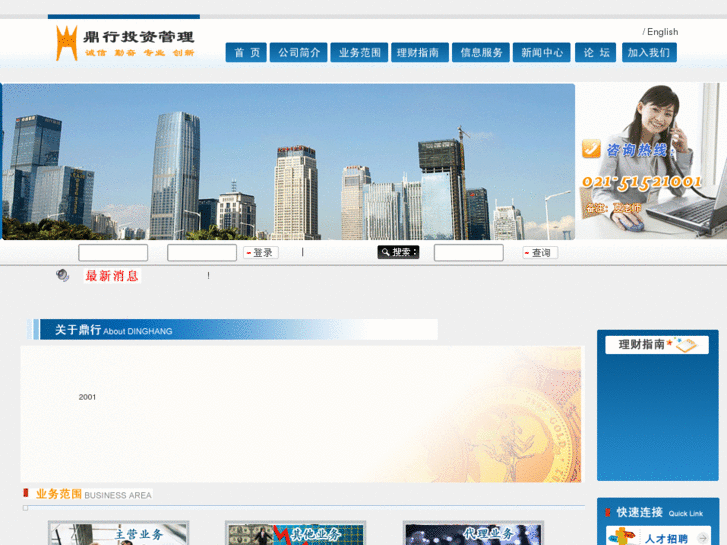Go to the 论坛 forum menu
Image resolution: width=727 pixels, height=545 pixels.
596,52
